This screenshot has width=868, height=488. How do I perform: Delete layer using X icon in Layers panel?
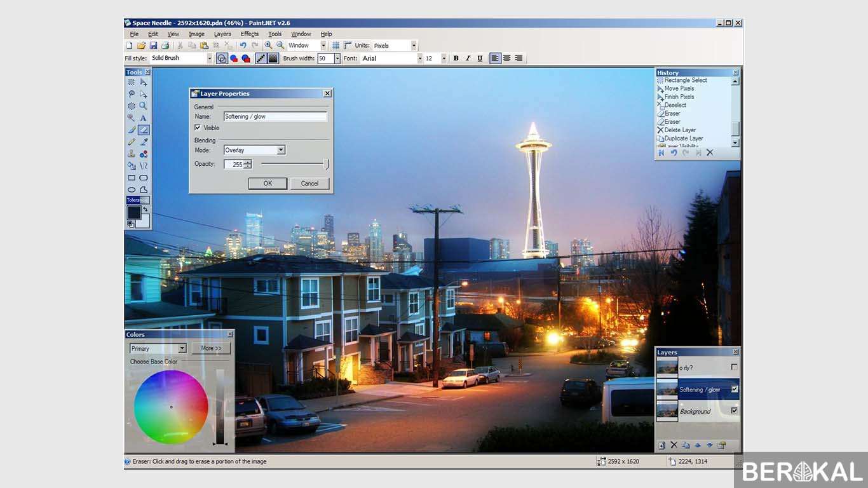pos(674,445)
